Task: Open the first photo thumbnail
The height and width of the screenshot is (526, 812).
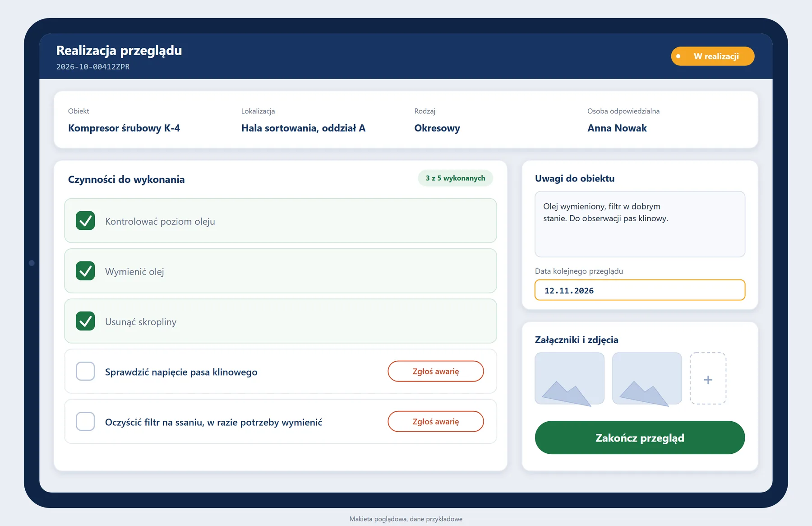Action: coord(569,379)
